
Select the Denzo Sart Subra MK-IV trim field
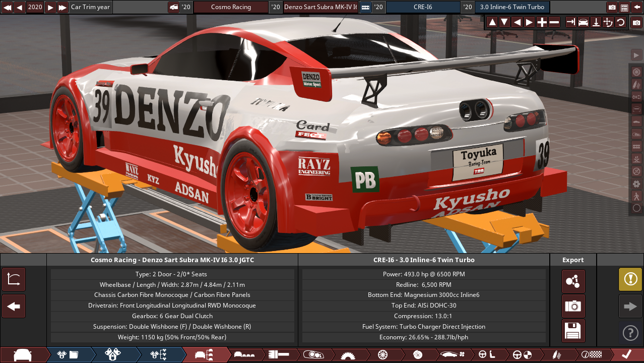tap(320, 7)
